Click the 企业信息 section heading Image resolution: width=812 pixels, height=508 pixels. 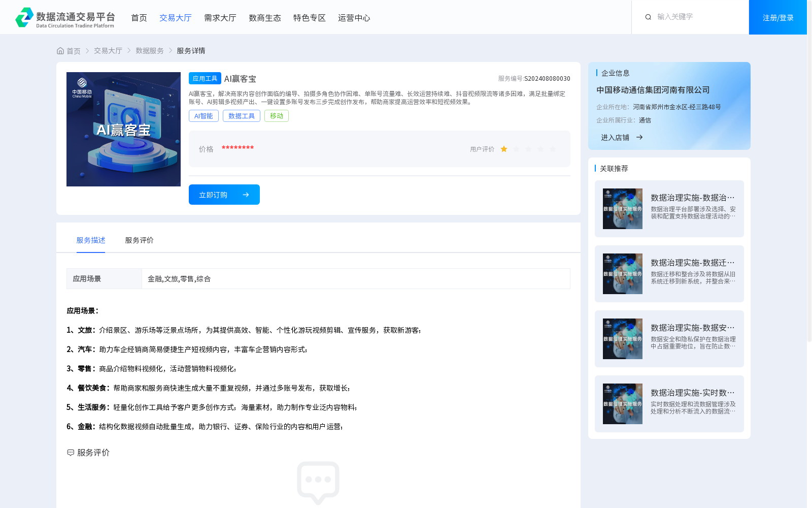pyautogui.click(x=616, y=73)
